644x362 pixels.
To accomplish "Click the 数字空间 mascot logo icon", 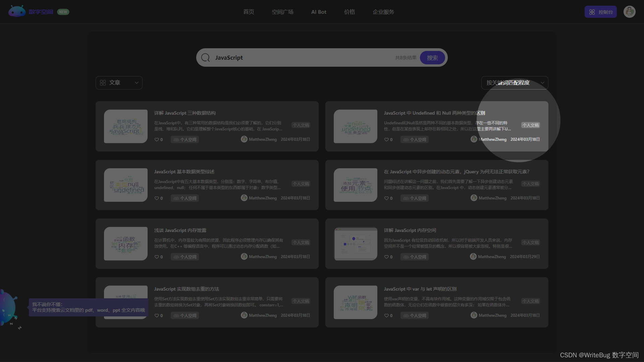I will (17, 11).
